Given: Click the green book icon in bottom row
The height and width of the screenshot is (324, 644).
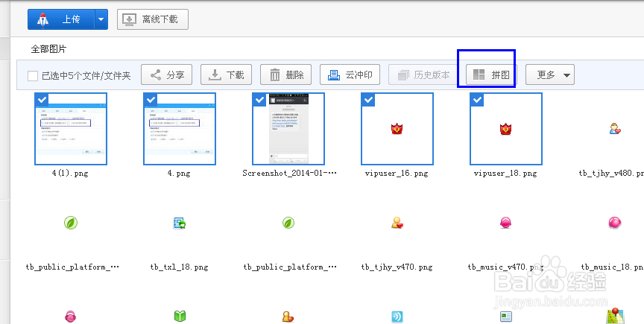Looking at the screenshot, I should 180,317.
